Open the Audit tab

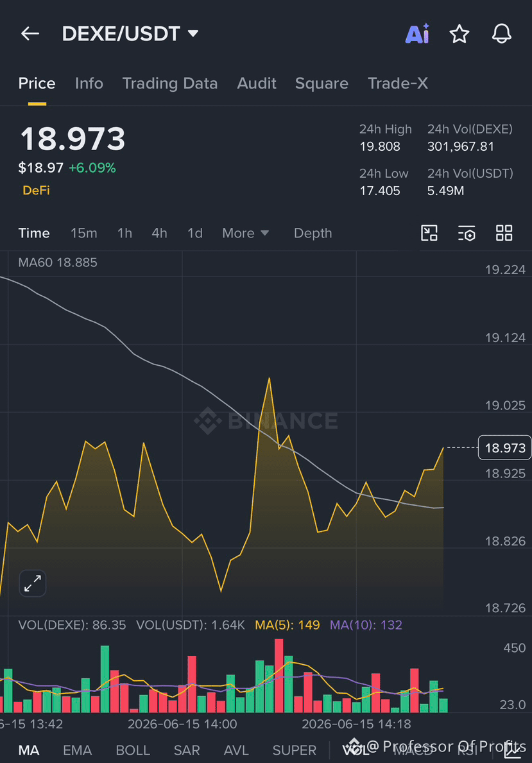coord(257,83)
